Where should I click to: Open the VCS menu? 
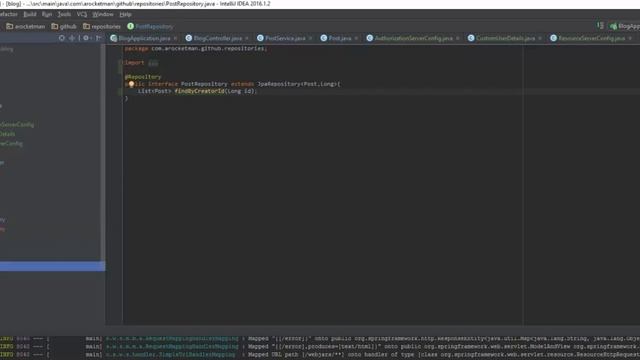click(x=82, y=14)
